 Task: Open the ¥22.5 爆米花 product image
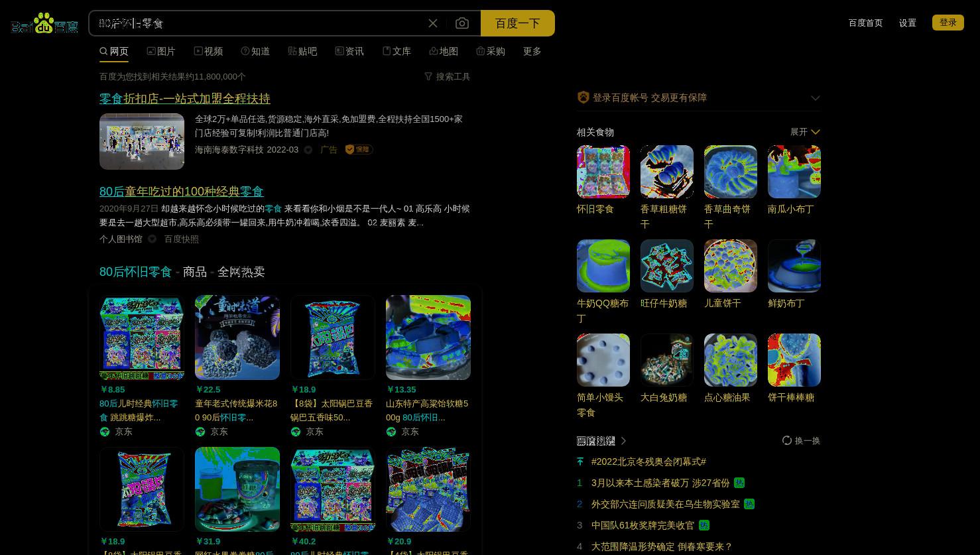[237, 338]
